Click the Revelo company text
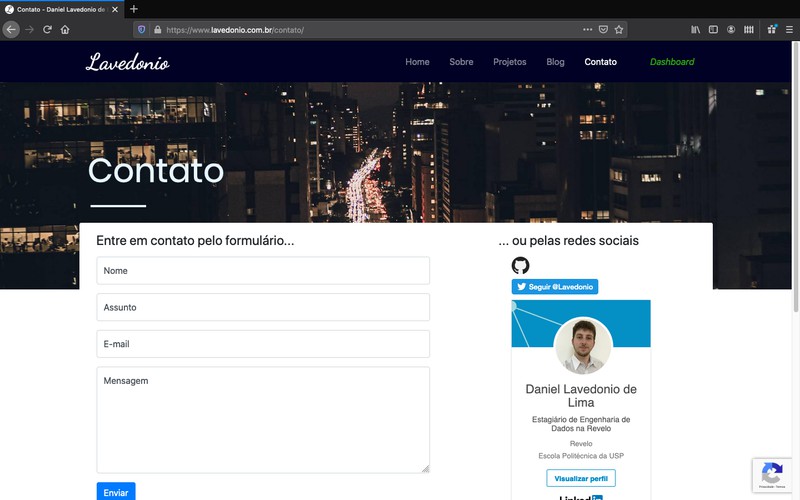 pos(581,443)
